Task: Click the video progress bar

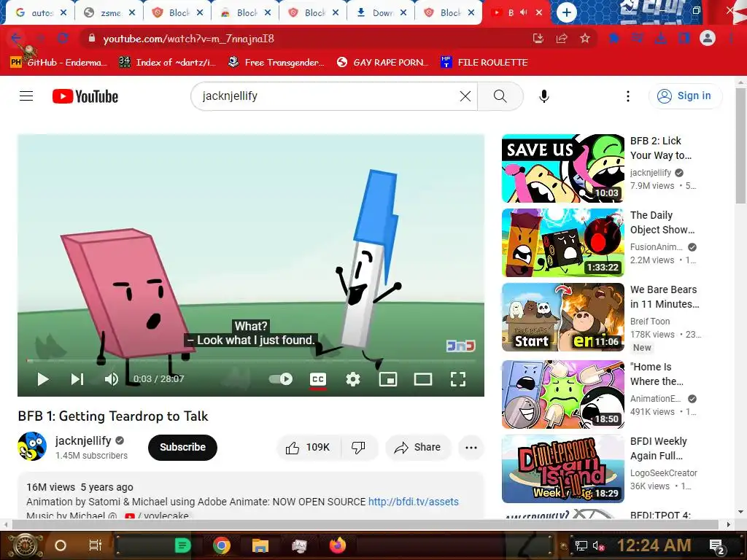Action: (251, 361)
